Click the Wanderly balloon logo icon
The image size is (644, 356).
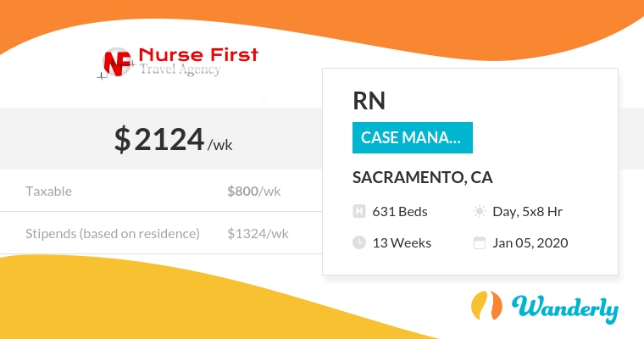(x=484, y=306)
